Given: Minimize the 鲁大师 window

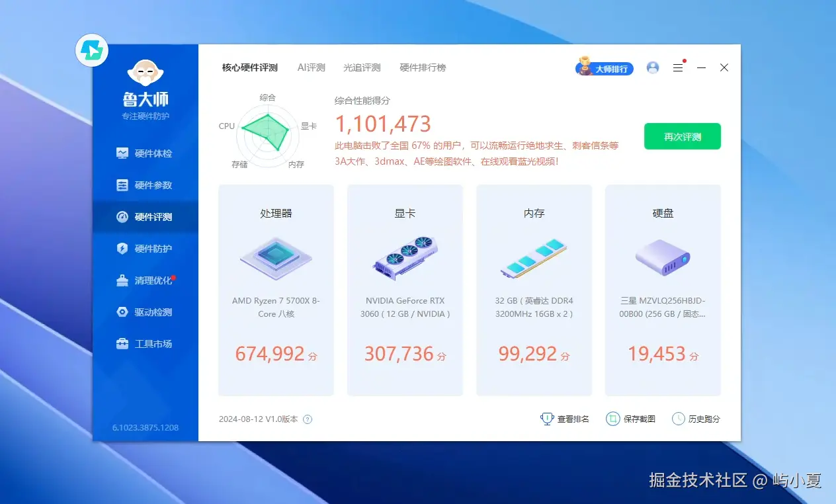Looking at the screenshot, I should 702,67.
